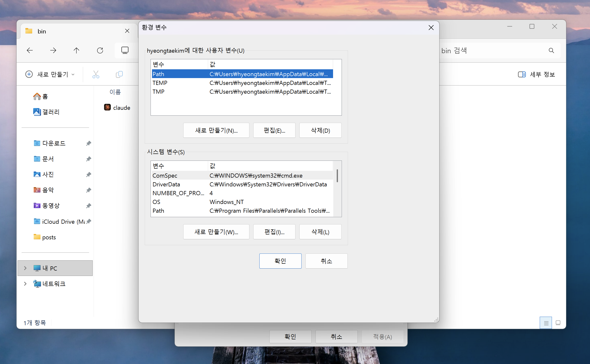The image size is (590, 364).
Task: Select user variable TEMP row
Action: [242, 83]
